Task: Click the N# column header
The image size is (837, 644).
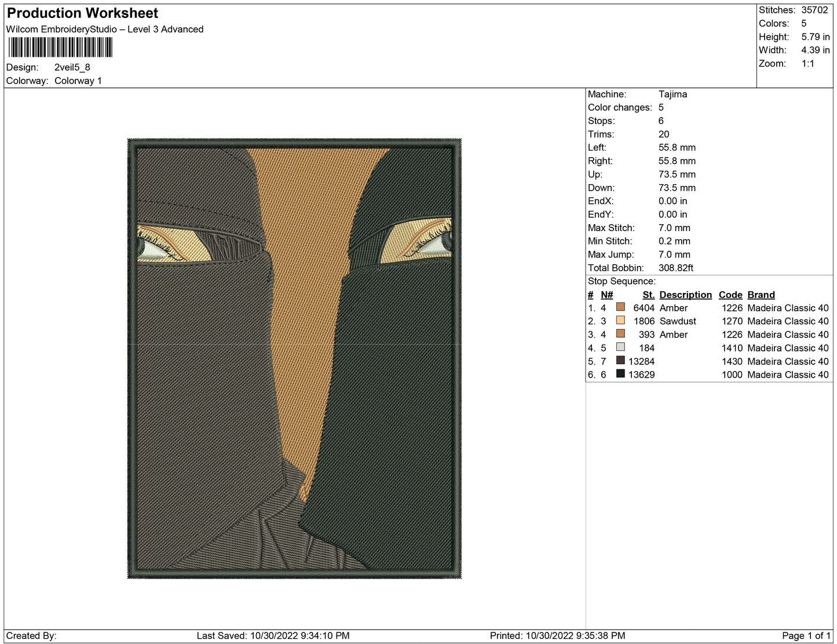Action: tap(606, 295)
